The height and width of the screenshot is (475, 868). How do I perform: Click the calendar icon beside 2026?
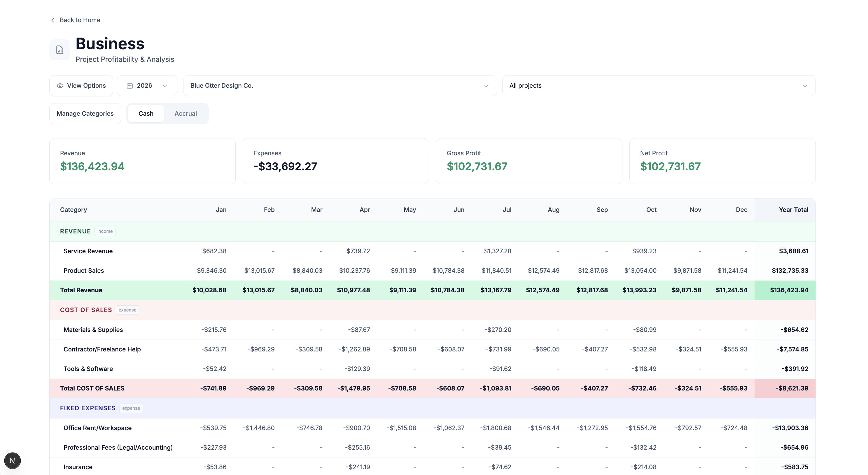[x=130, y=86]
